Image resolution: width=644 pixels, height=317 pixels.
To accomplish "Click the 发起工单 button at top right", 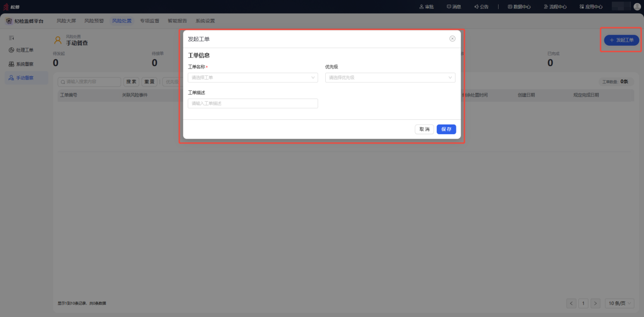I will click(x=622, y=40).
